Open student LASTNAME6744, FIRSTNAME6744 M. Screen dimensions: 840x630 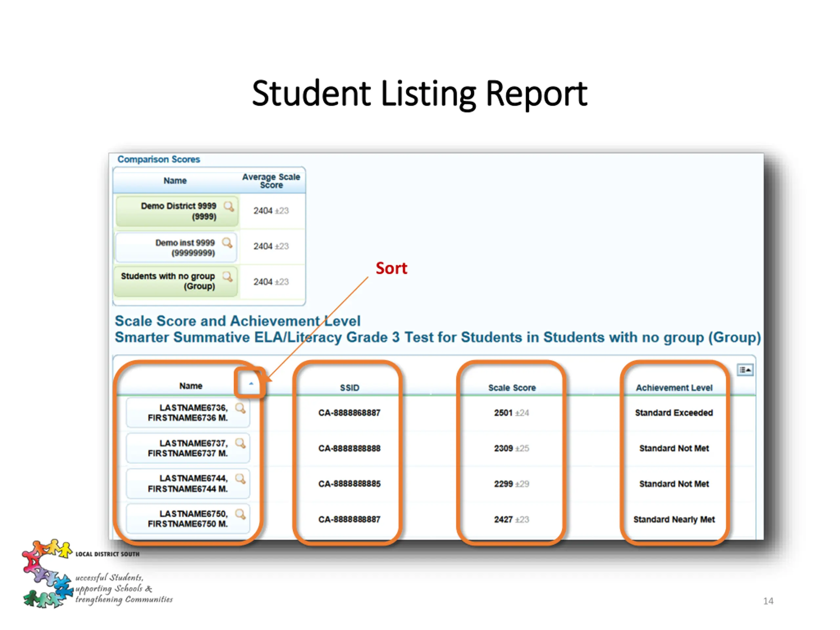click(x=188, y=483)
